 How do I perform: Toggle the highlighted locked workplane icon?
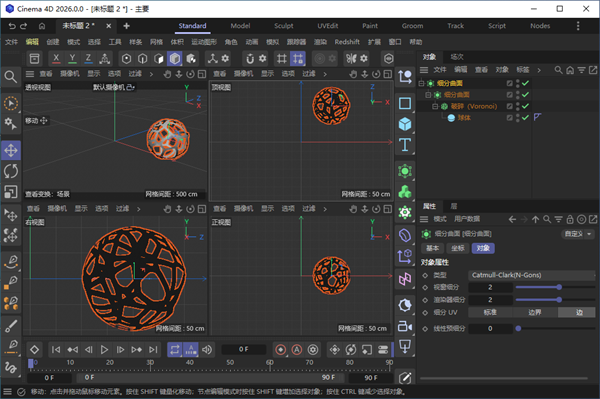click(x=298, y=59)
